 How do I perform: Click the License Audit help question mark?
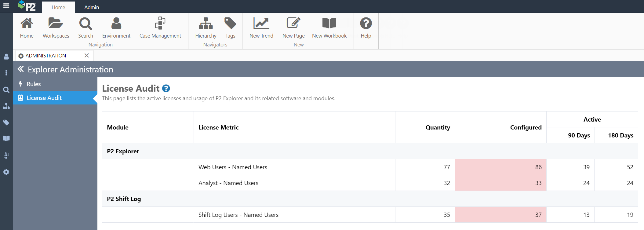click(166, 89)
